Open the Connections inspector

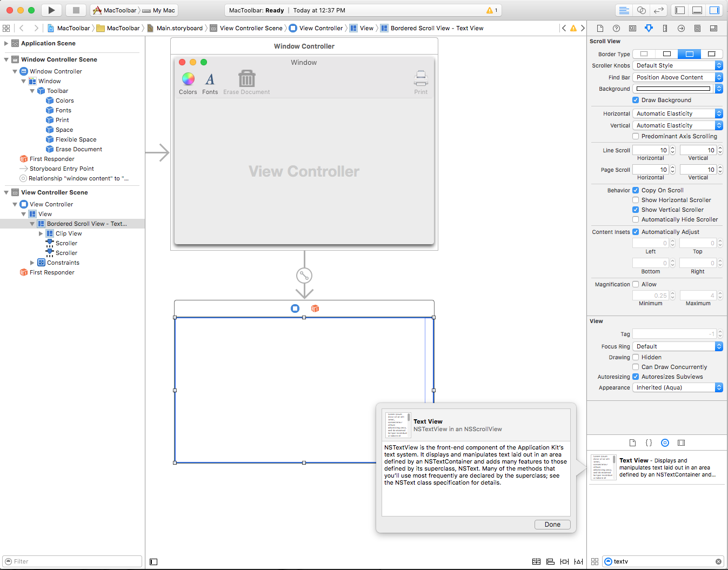click(x=681, y=28)
